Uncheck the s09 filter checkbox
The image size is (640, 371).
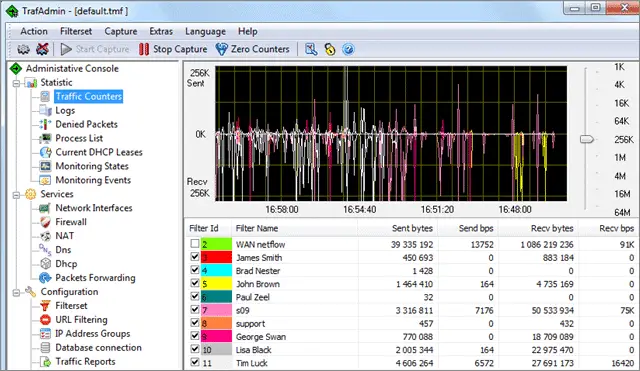click(195, 309)
